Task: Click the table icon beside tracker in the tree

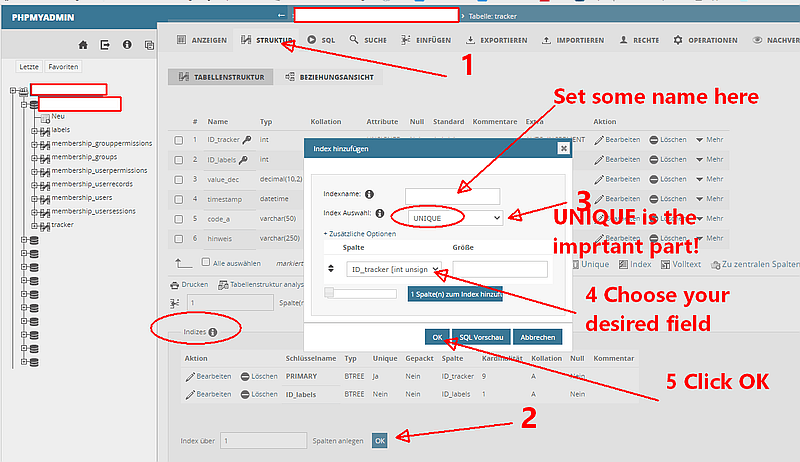Action: pyautogui.click(x=45, y=226)
